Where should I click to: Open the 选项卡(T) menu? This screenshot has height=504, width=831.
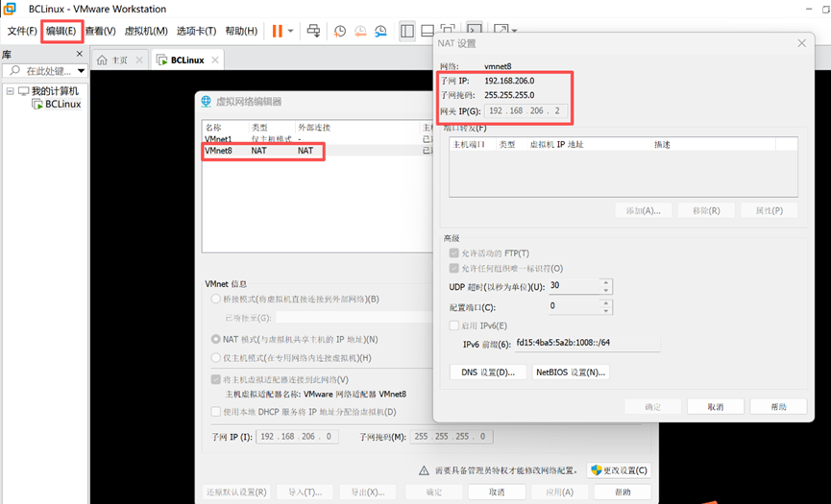[196, 32]
